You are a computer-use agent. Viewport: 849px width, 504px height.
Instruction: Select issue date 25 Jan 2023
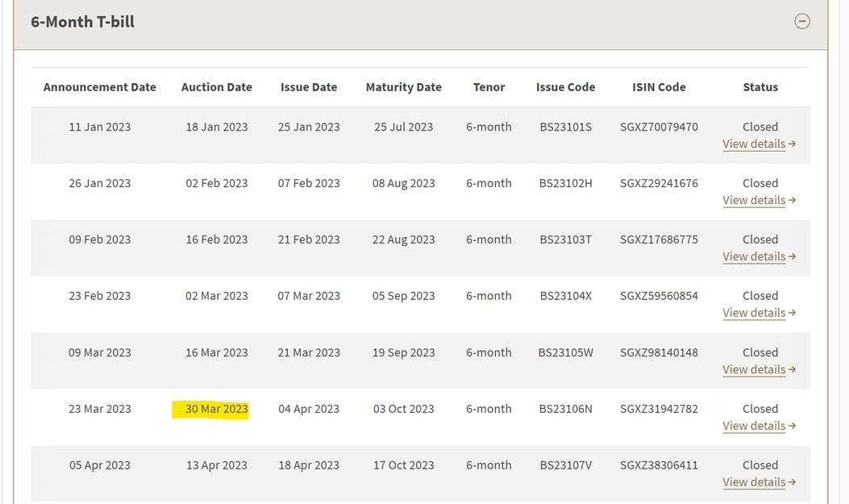(309, 127)
